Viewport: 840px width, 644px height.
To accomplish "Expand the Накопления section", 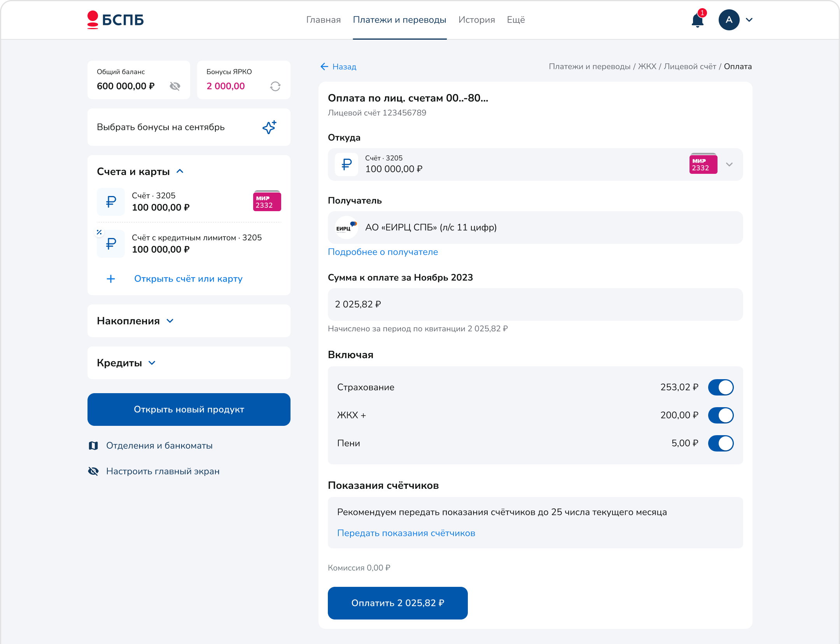I will pyautogui.click(x=135, y=321).
